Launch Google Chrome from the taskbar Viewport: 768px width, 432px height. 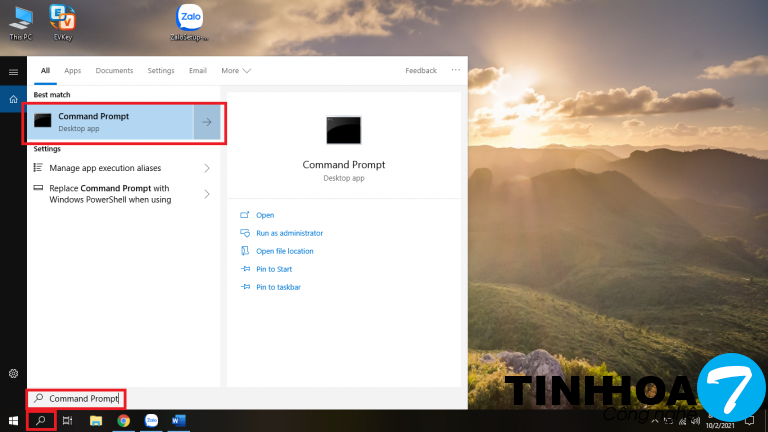pos(123,421)
